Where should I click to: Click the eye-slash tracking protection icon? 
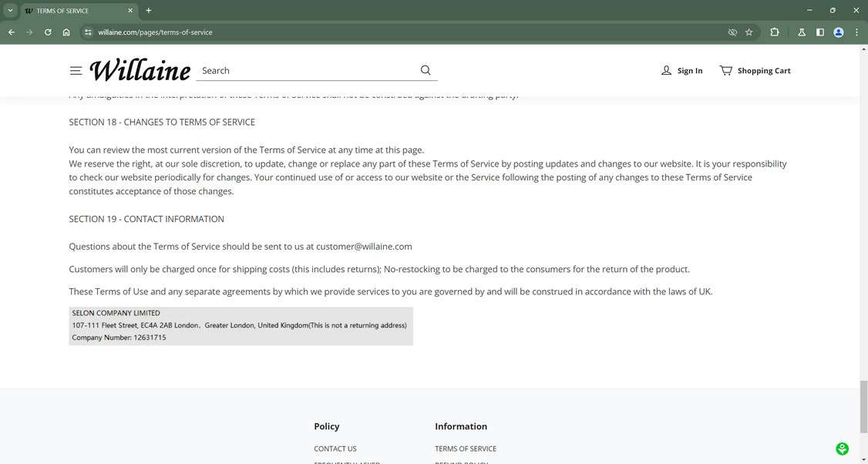(x=732, y=32)
